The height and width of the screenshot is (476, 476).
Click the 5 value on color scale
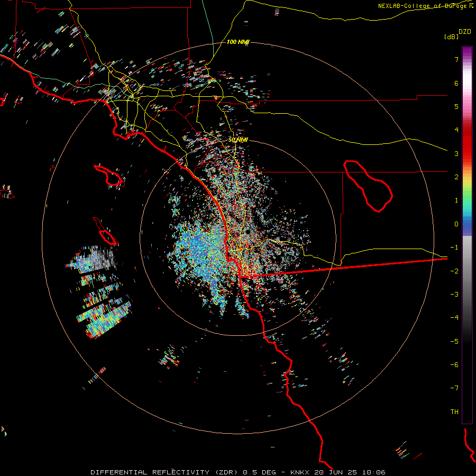[456, 106]
